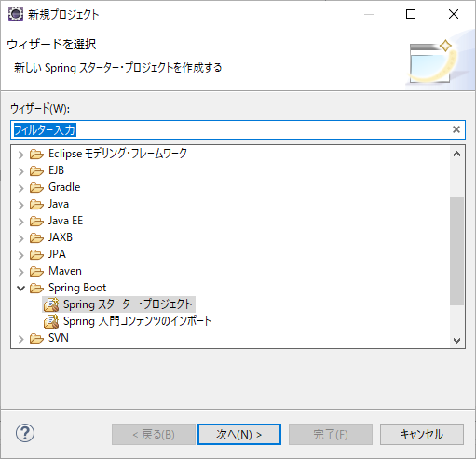The height and width of the screenshot is (459, 476).
Task: Expand the Java tree node
Action: tap(20, 205)
